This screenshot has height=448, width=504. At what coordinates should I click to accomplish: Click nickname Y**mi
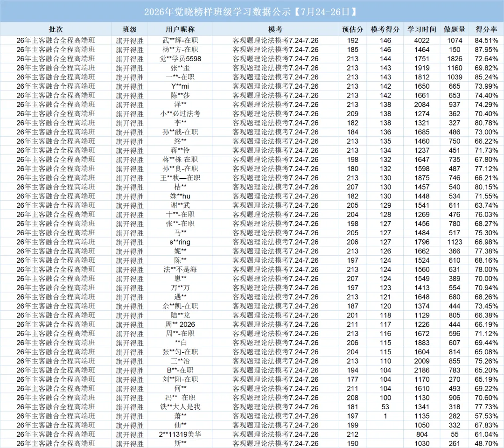point(180,86)
